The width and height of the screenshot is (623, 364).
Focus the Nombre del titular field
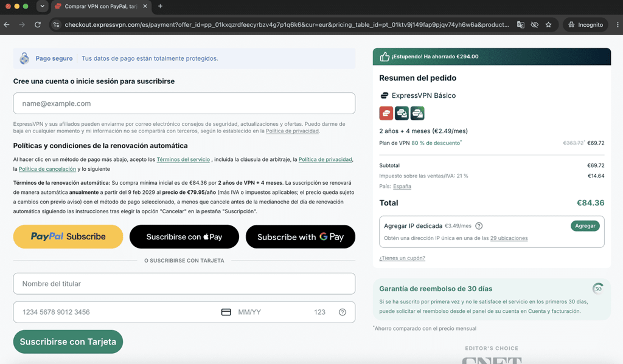tap(184, 283)
